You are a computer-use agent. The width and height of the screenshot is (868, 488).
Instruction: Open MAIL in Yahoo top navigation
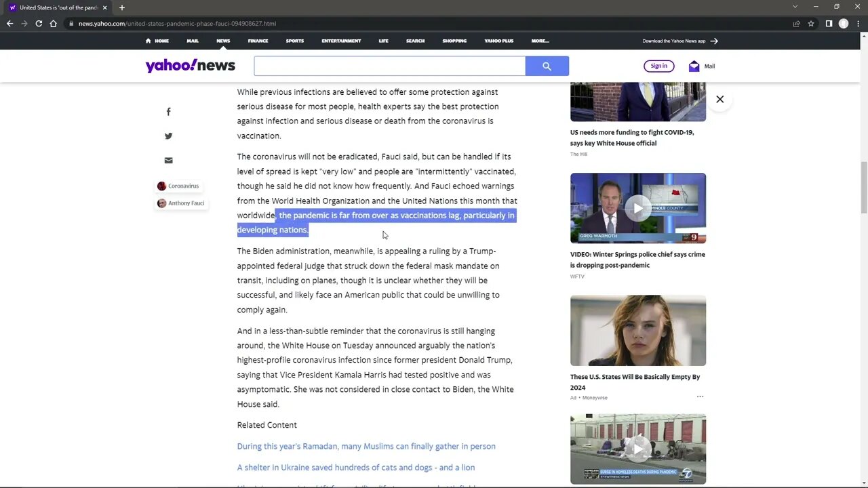(x=193, y=41)
